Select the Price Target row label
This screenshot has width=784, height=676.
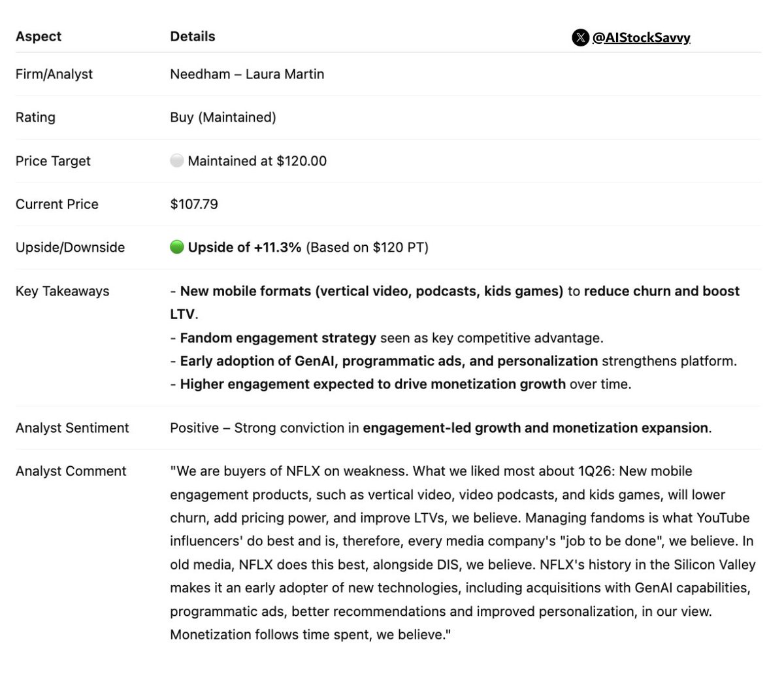53,161
